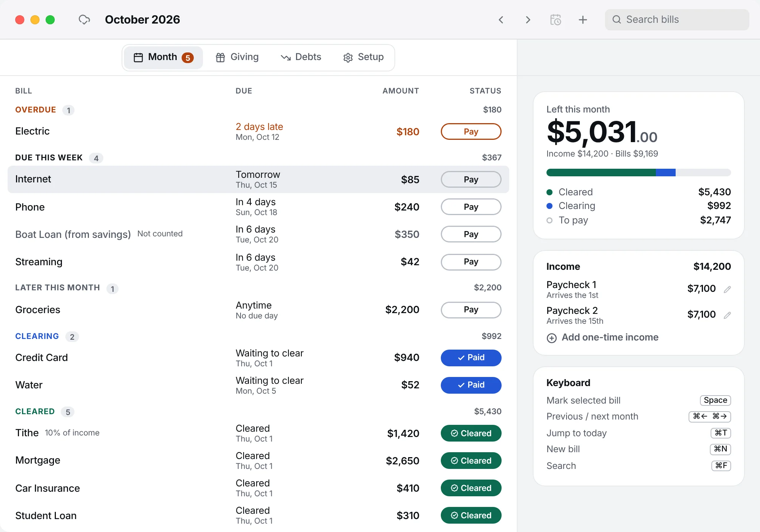Screen dimensions: 760x532
Task: Toggle Cleared status on Car Insurance
Action: coord(471,488)
